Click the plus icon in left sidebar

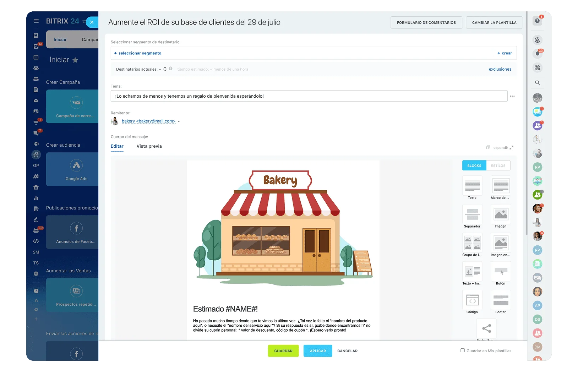pyautogui.click(x=36, y=319)
